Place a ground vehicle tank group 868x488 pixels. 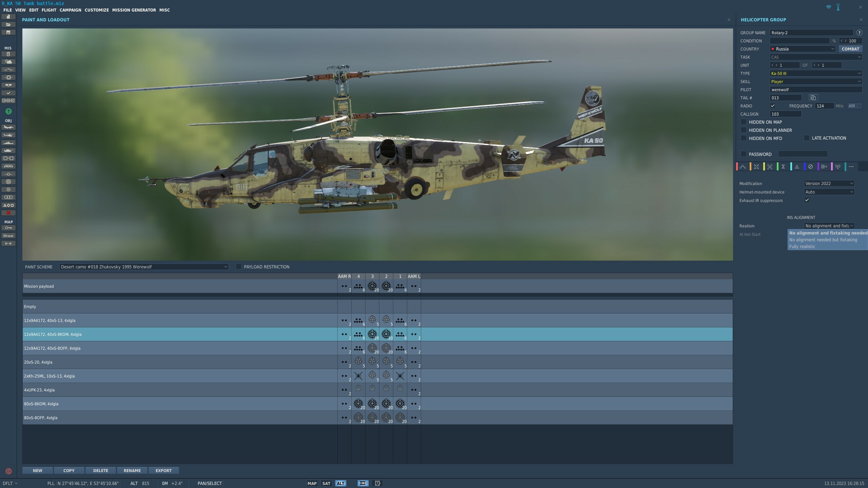[8, 150]
